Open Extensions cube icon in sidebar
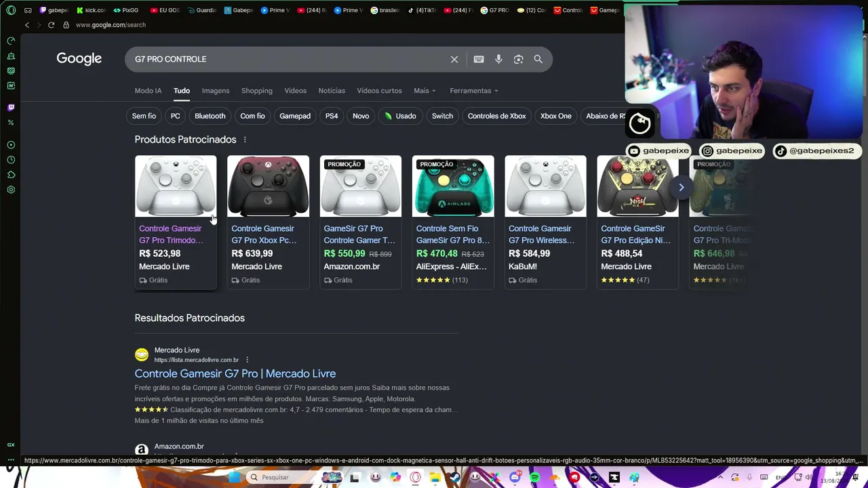This screenshot has width=868, height=488. 11,175
